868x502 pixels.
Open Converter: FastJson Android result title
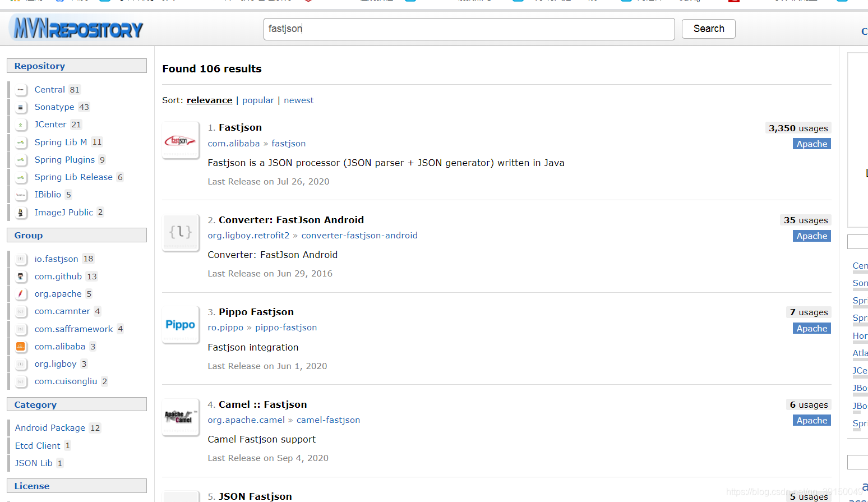pos(291,220)
